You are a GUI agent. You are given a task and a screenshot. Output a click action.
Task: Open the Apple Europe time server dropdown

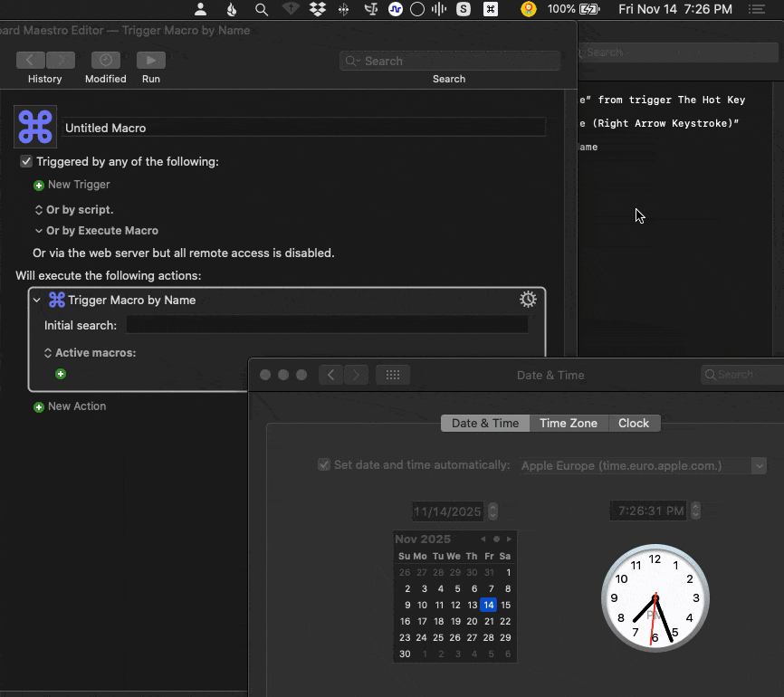point(759,465)
